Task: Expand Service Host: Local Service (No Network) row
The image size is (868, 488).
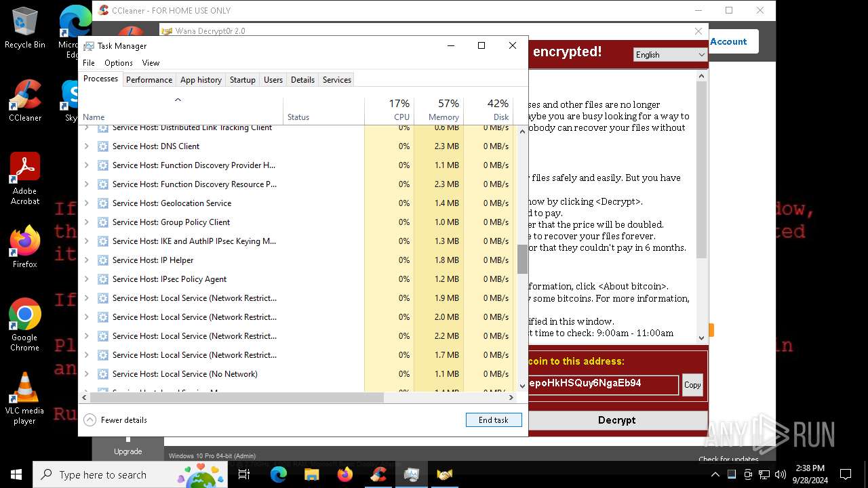Action: tap(86, 374)
